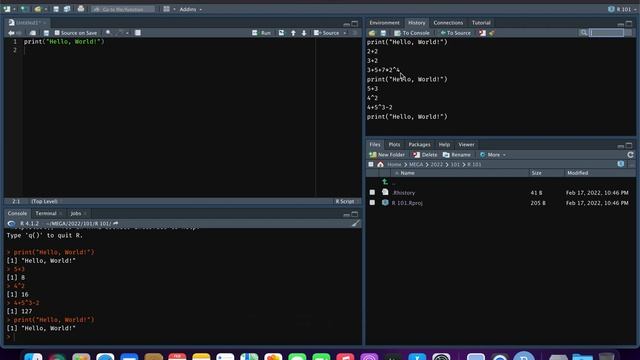640x360 pixels.
Task: Expand the Addins dropdown
Action: click(191, 9)
